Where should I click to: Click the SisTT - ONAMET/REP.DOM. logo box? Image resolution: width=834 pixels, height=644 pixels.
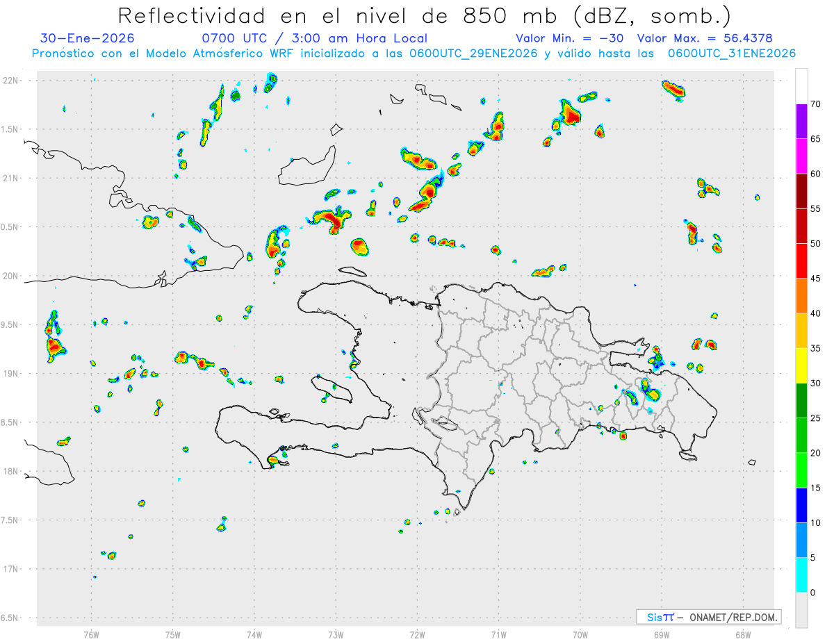[x=708, y=617]
